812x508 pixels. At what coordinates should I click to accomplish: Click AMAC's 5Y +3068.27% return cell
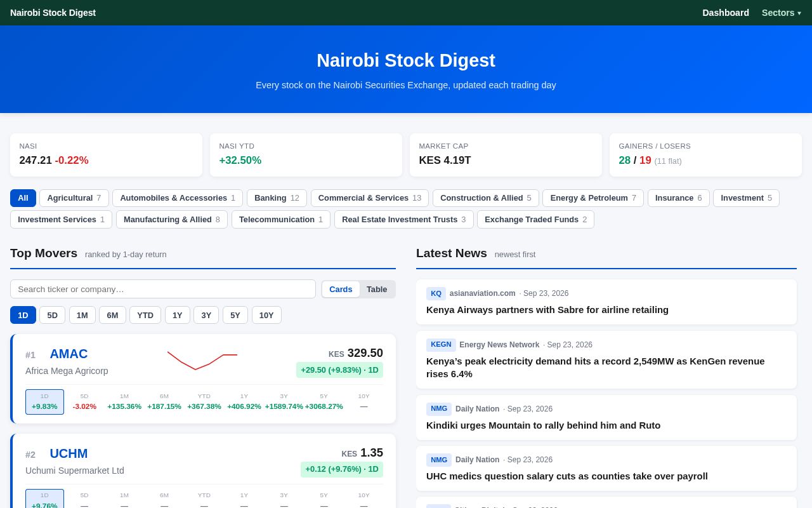[x=324, y=402]
